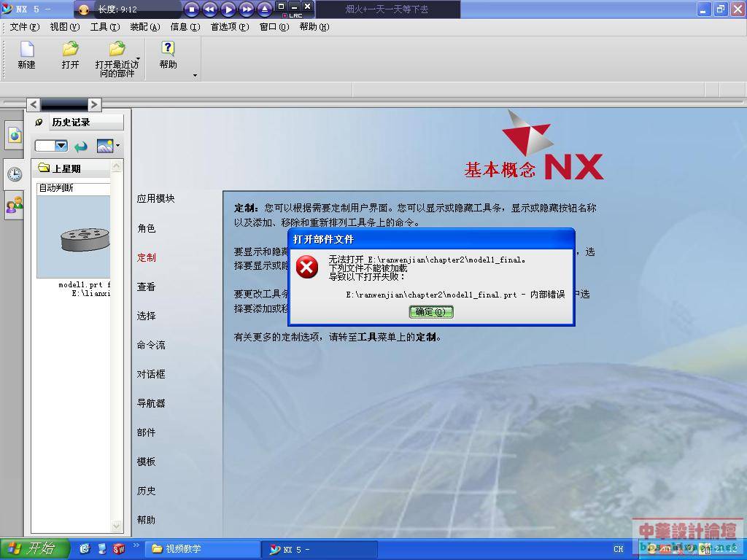Open the 首选项(P) menu

coord(230,27)
